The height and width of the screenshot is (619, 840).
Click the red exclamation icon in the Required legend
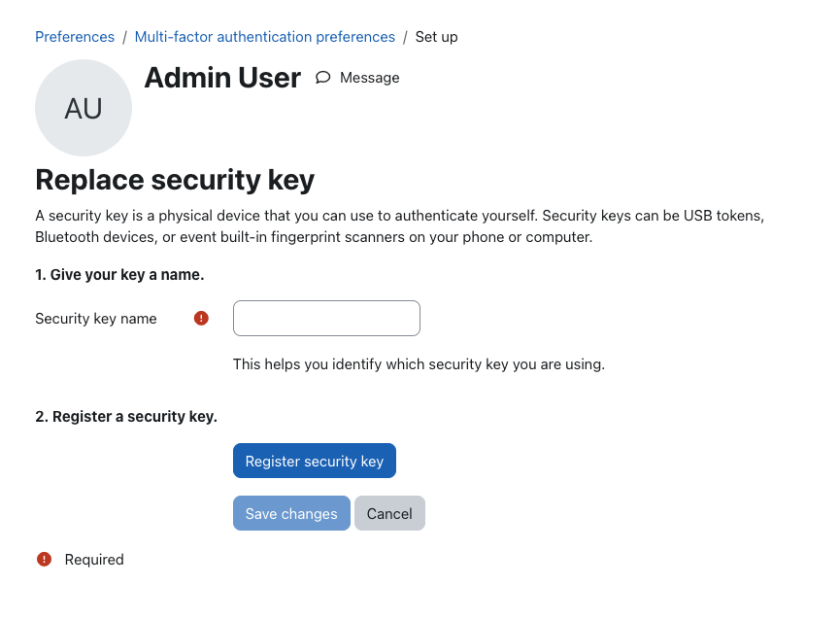click(44, 560)
